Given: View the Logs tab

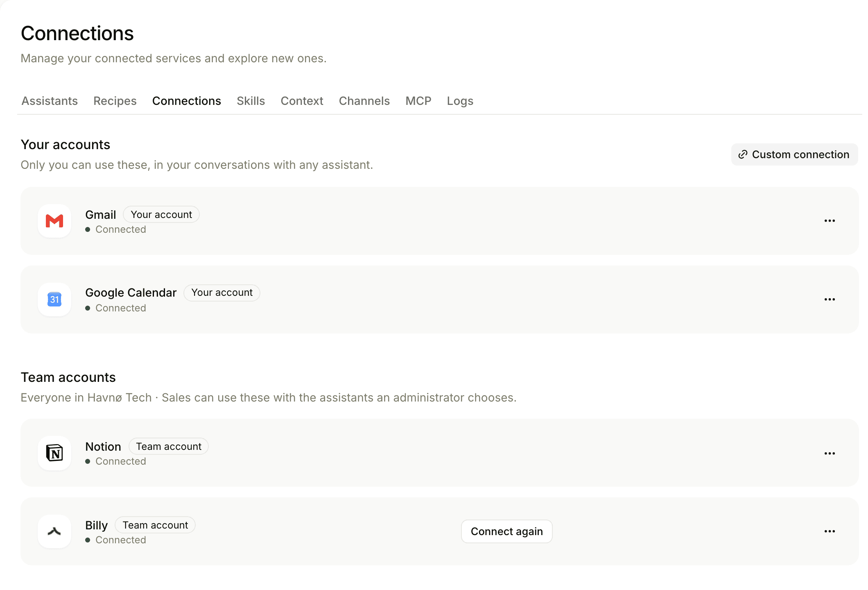Looking at the screenshot, I should click(x=460, y=101).
